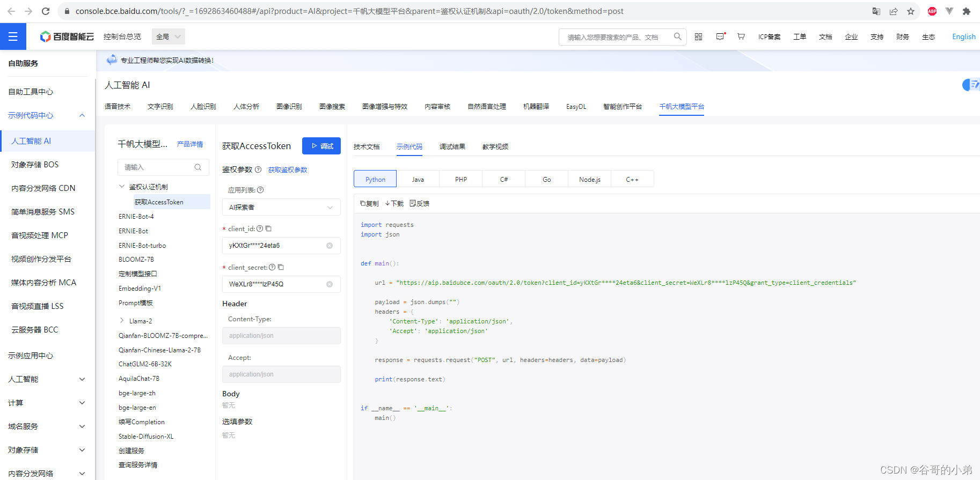
Task: Open the browser translate icon
Action: [876, 11]
